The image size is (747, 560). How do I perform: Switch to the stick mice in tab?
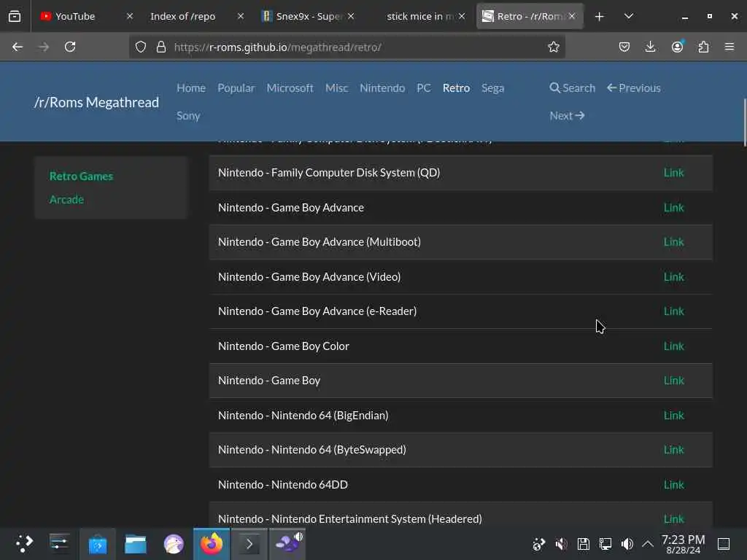[x=419, y=16]
